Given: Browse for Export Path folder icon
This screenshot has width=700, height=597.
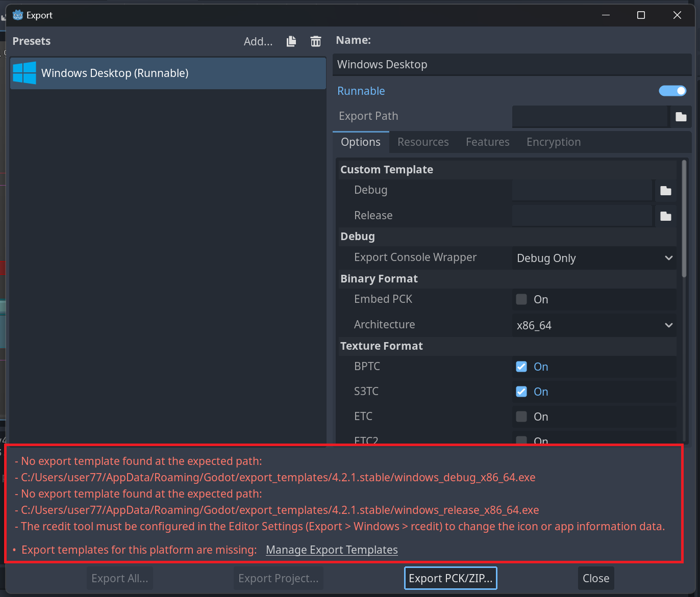Looking at the screenshot, I should click(681, 117).
